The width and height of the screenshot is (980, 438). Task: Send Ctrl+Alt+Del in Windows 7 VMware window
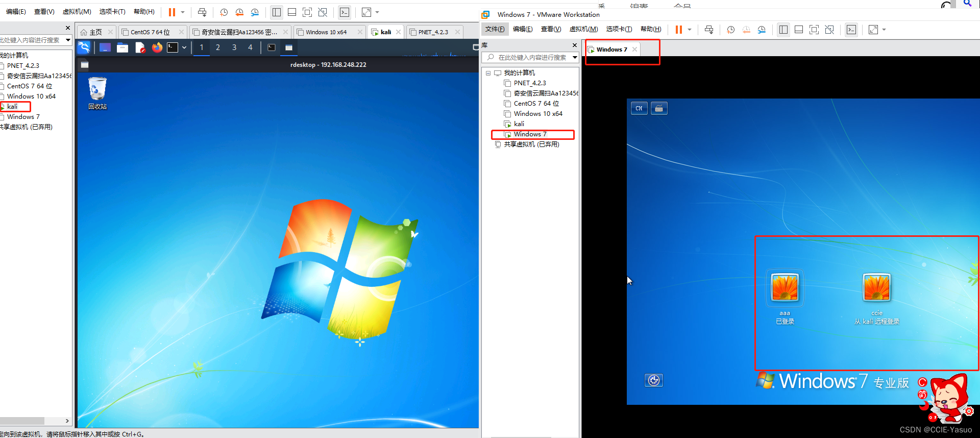(x=709, y=30)
